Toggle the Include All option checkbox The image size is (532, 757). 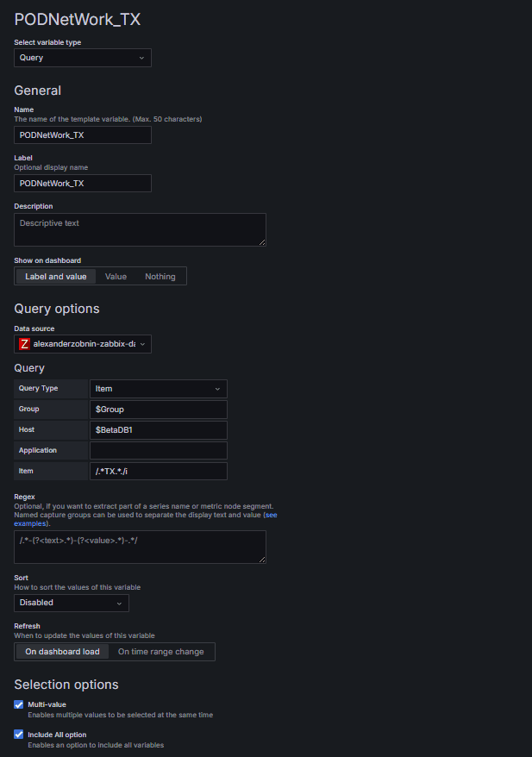click(19, 735)
